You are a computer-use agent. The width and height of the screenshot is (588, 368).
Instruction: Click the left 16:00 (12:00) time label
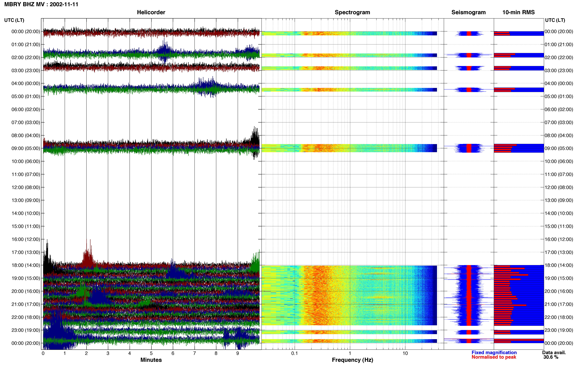point(26,239)
